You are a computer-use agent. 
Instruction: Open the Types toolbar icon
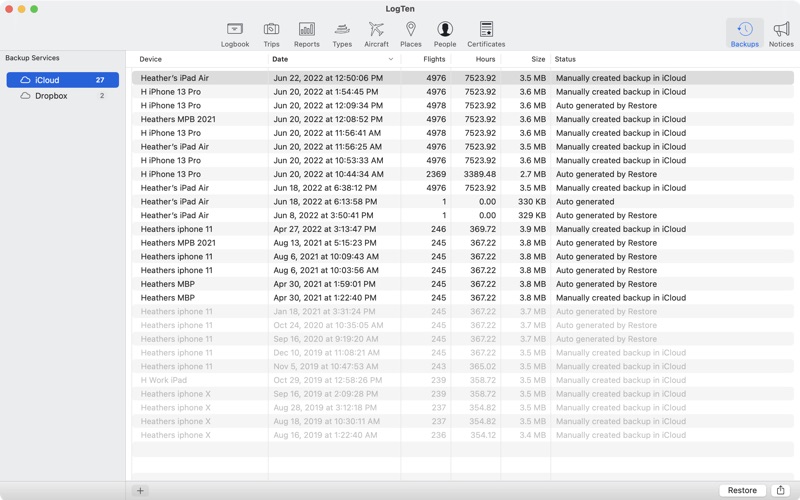[342, 35]
